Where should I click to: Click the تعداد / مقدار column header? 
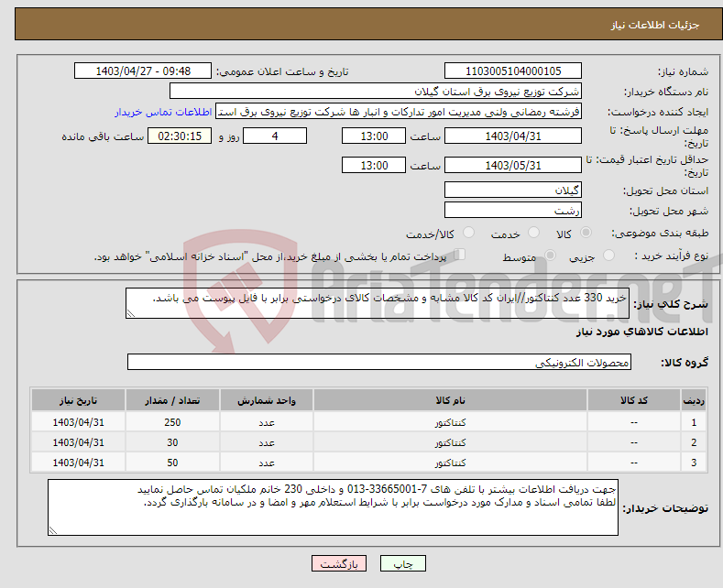172,400
